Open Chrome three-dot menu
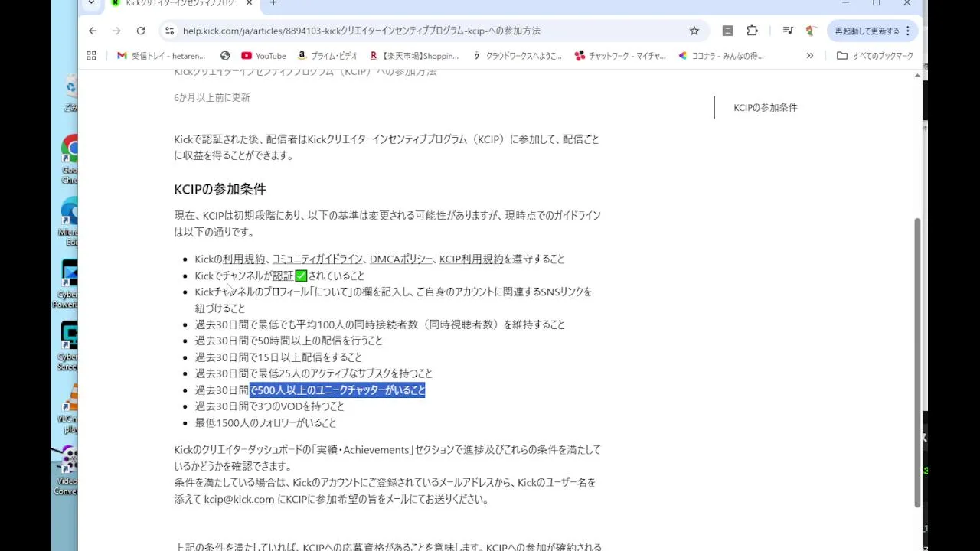 pos(908,31)
